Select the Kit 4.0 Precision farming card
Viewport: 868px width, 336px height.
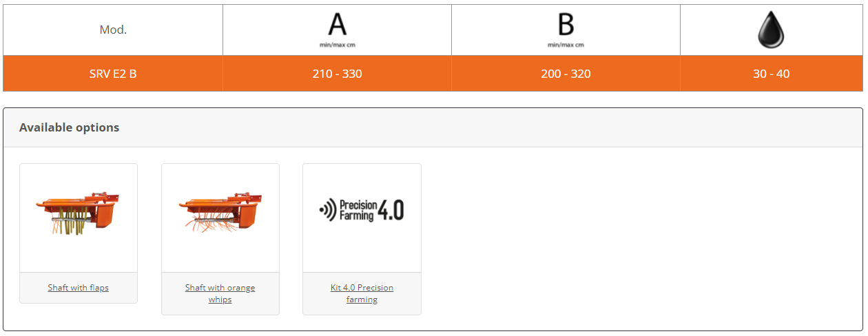[362, 239]
